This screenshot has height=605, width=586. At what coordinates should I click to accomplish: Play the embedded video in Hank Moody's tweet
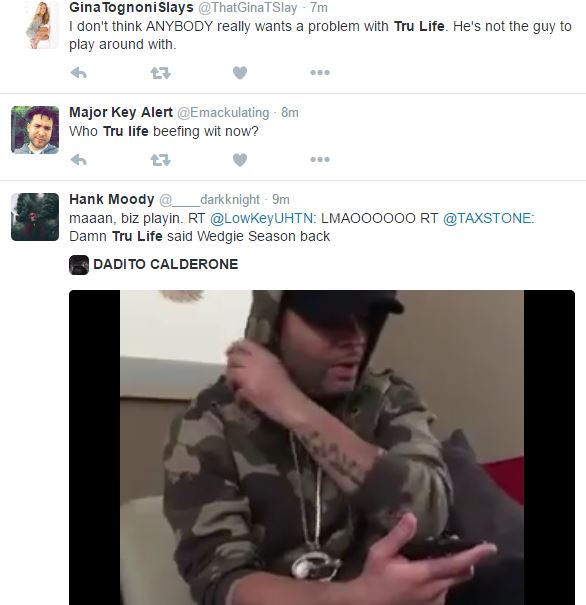coord(322,447)
